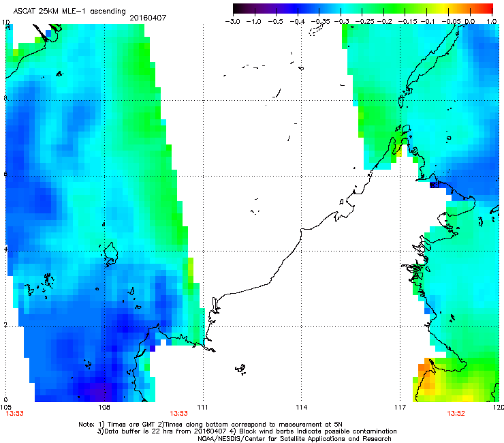Click the longitude label 105
The width and height of the screenshot is (504, 443).
[5, 408]
